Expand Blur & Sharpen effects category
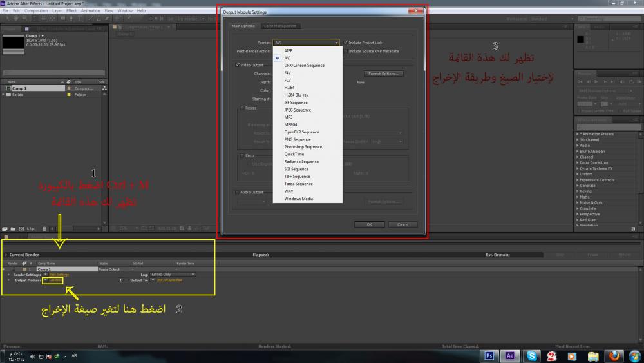This screenshot has height=363, width=644. tap(578, 152)
